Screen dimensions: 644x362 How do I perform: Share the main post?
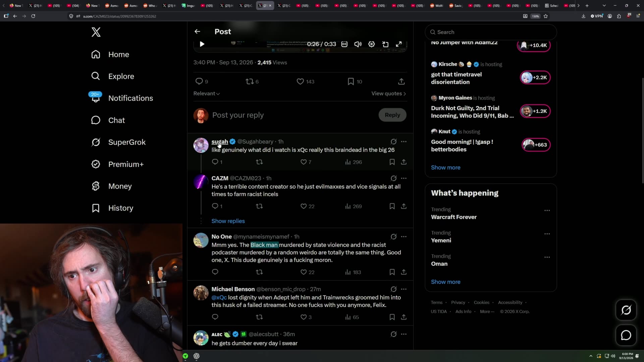(401, 81)
